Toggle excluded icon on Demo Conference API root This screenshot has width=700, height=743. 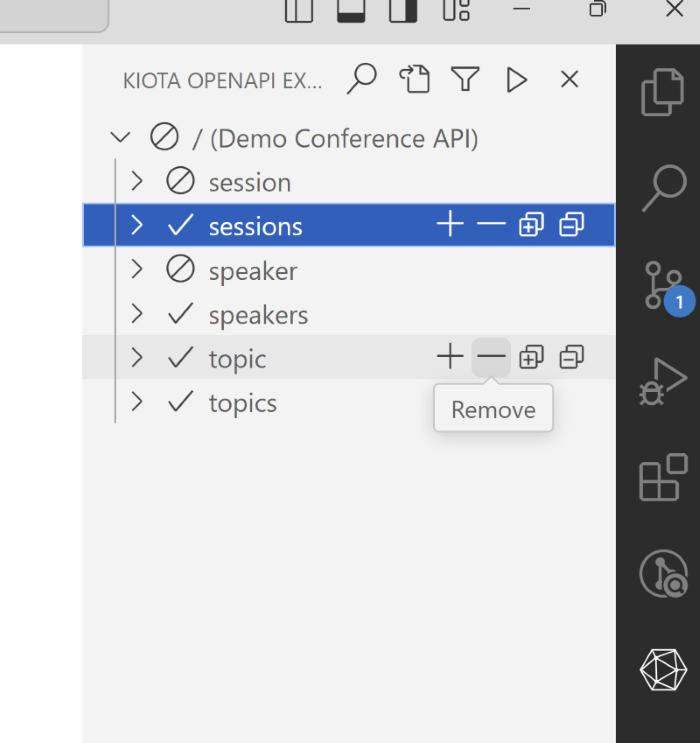coord(164,137)
